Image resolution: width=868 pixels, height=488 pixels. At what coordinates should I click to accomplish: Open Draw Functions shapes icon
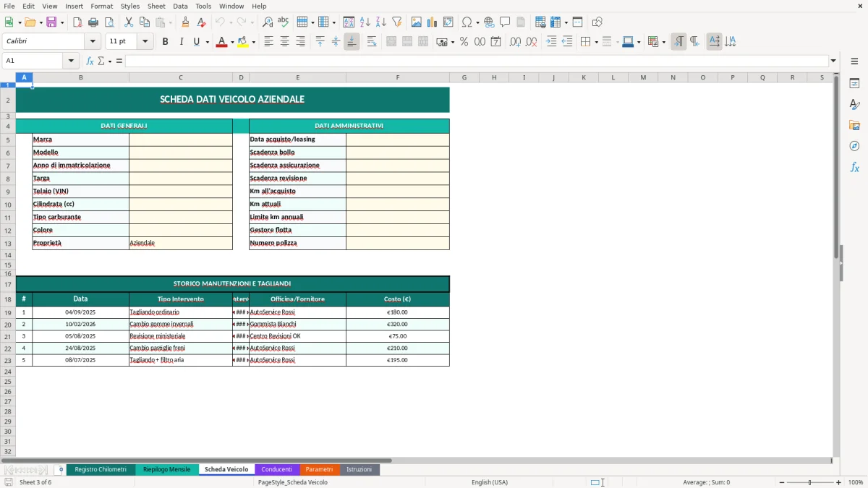[x=597, y=22]
